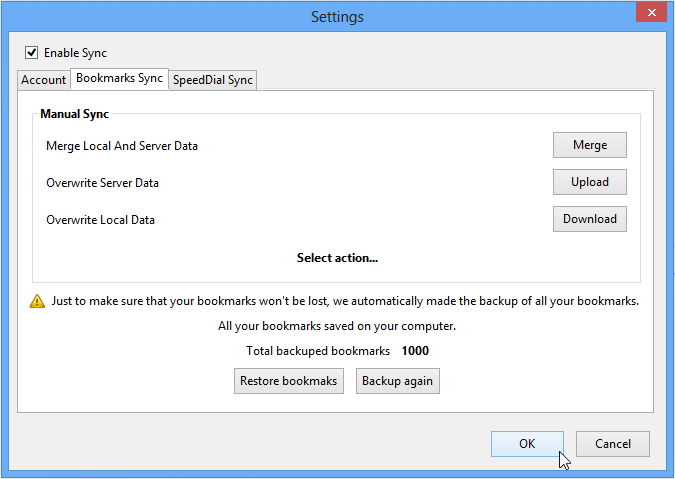Click the Settings title bar text
Screen dimensions: 675x479
(337, 17)
